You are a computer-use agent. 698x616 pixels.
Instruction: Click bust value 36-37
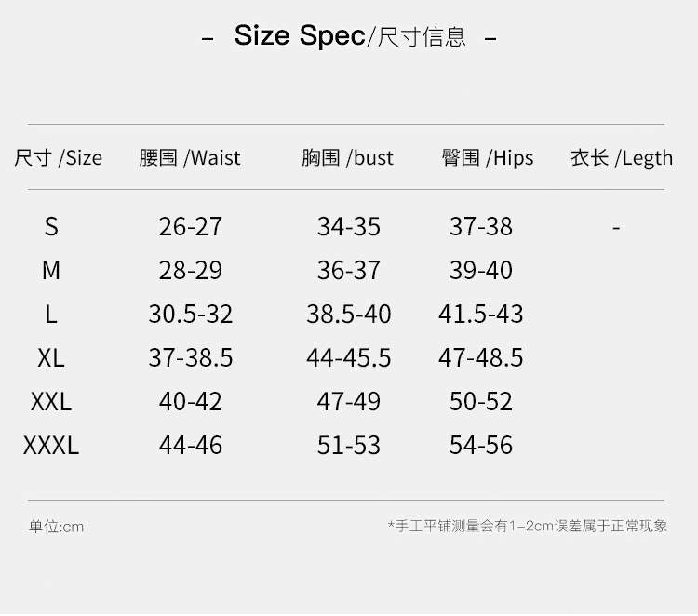[349, 270]
